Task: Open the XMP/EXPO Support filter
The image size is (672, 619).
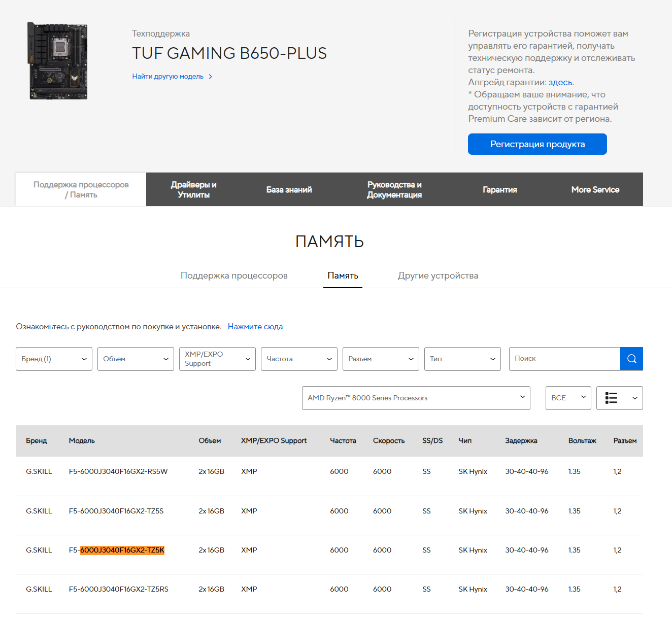Action: tap(217, 359)
